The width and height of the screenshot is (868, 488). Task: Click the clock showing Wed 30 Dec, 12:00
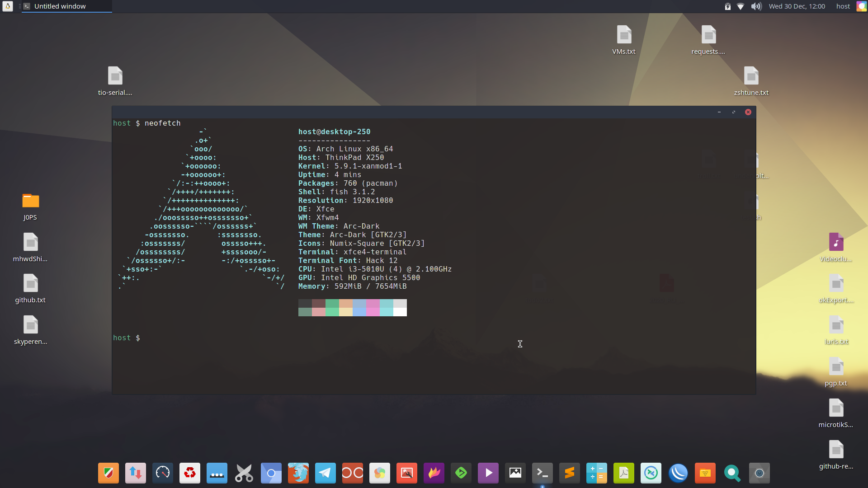(x=797, y=6)
